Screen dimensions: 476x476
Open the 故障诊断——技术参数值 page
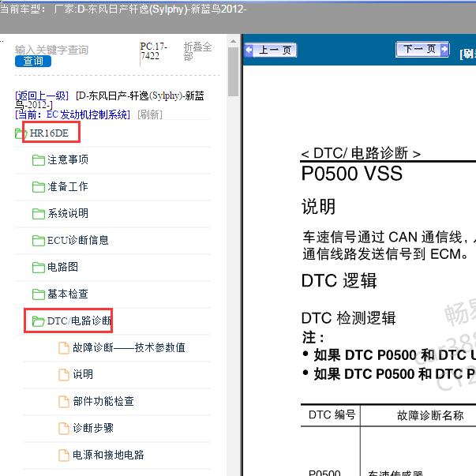[129, 347]
